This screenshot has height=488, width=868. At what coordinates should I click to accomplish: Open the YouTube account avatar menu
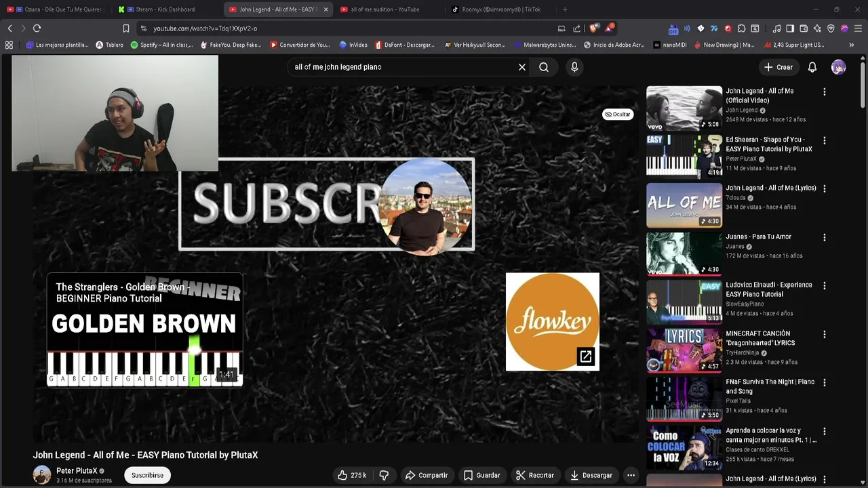tap(839, 67)
